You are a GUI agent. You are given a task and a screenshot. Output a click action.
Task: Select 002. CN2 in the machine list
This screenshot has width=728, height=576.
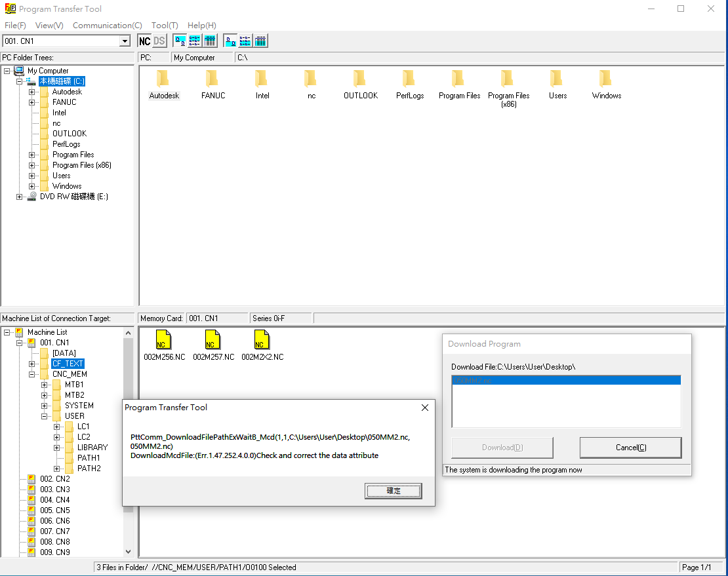pos(54,479)
